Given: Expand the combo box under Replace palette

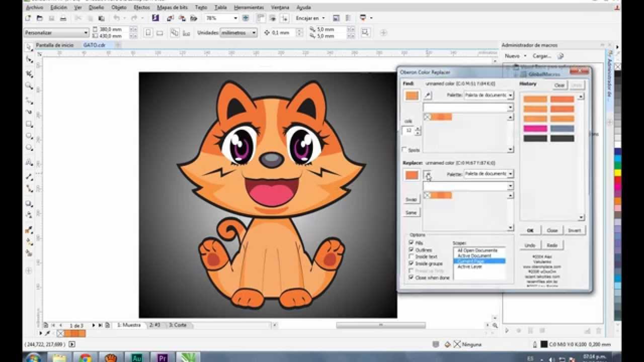Looking at the screenshot, I should [x=510, y=186].
